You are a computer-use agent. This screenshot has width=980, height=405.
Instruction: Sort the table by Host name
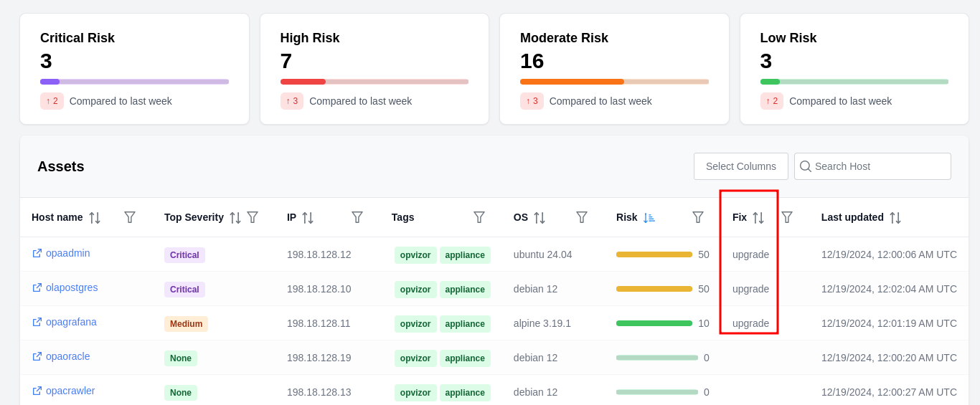pyautogui.click(x=95, y=218)
